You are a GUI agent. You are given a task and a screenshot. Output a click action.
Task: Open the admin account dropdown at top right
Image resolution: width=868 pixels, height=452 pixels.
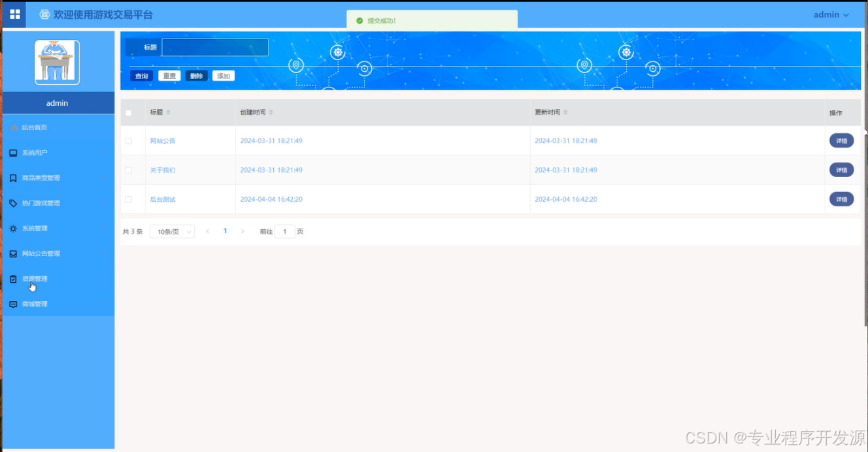click(x=831, y=14)
